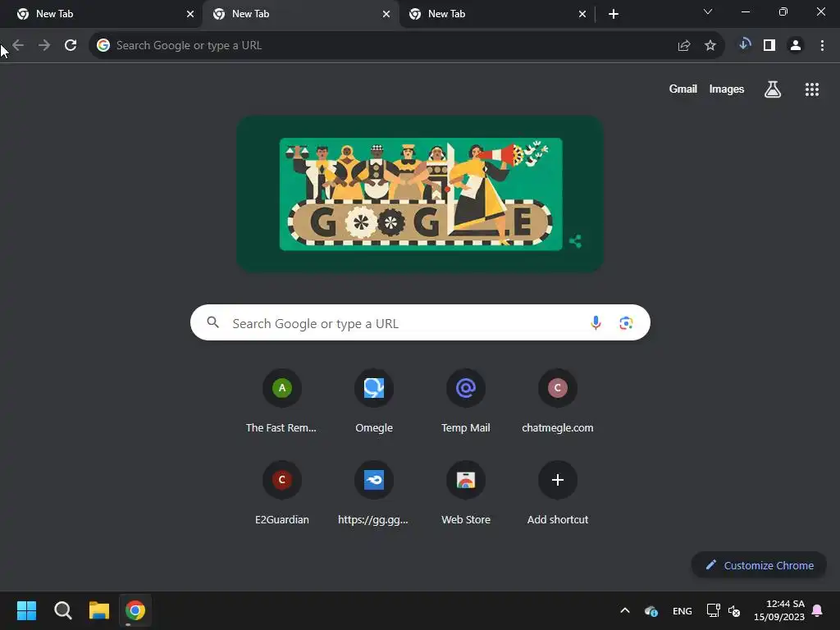Screen dimensions: 840x630
Task: Launch File Explorer from the taskbar
Action: [99, 610]
